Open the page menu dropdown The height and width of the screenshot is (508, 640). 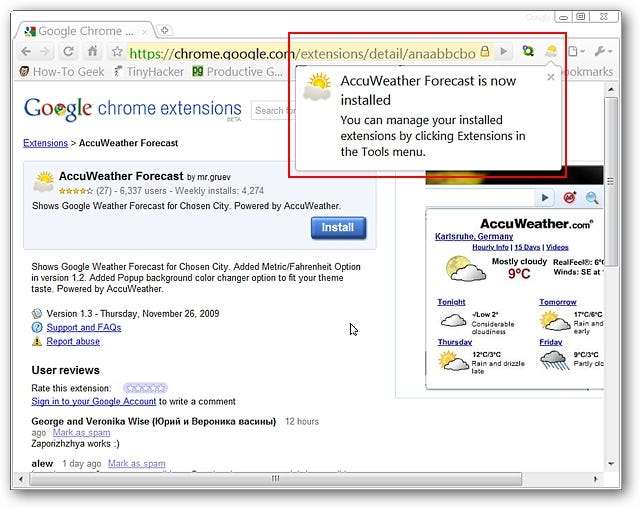(576, 51)
